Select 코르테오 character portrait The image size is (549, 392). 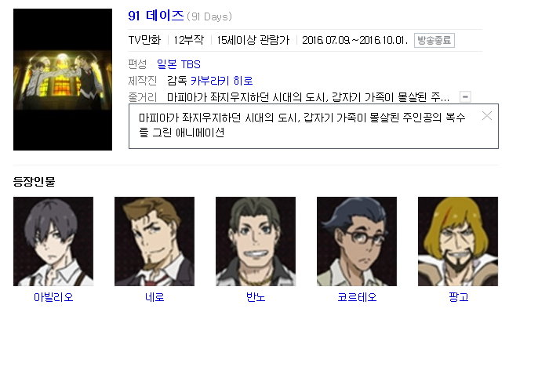coord(357,241)
